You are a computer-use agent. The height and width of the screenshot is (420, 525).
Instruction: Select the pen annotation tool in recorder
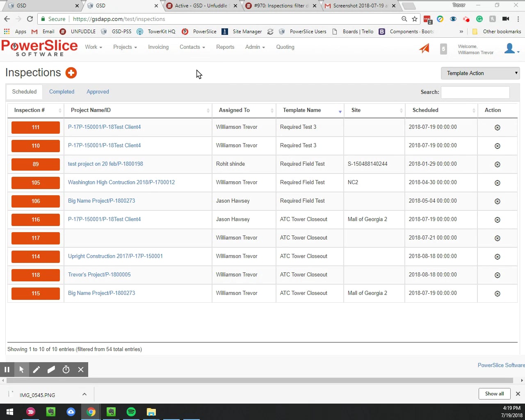pos(37,370)
